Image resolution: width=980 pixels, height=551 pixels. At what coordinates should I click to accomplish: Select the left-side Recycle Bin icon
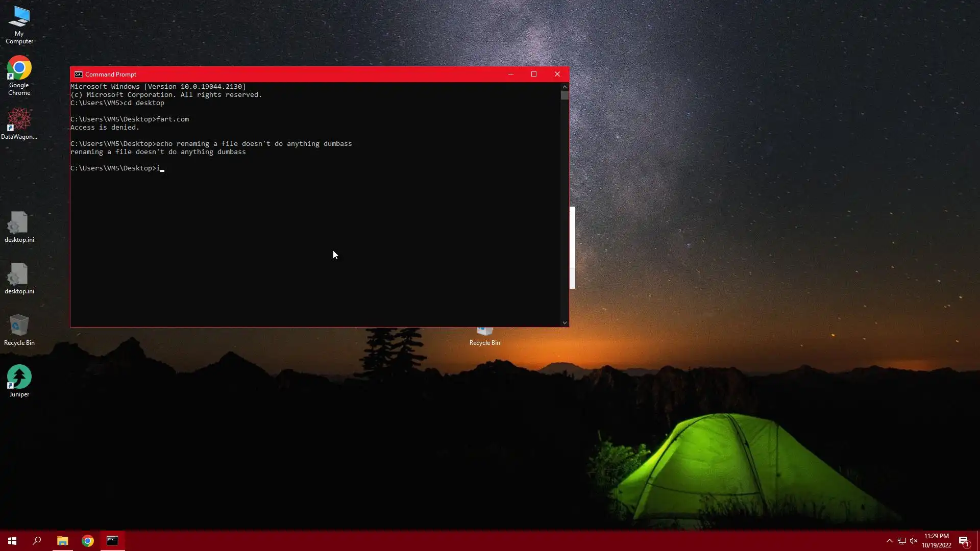tap(19, 329)
